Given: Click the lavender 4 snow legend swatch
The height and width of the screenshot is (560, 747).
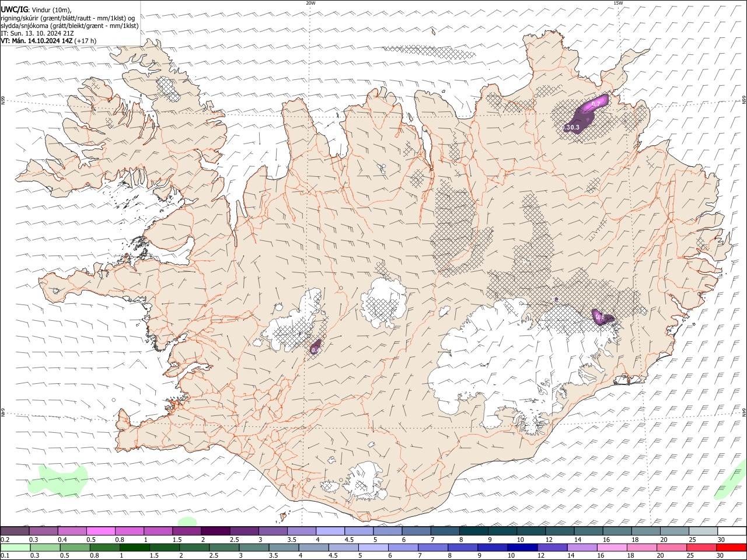Looking at the screenshot, I should point(330,531).
